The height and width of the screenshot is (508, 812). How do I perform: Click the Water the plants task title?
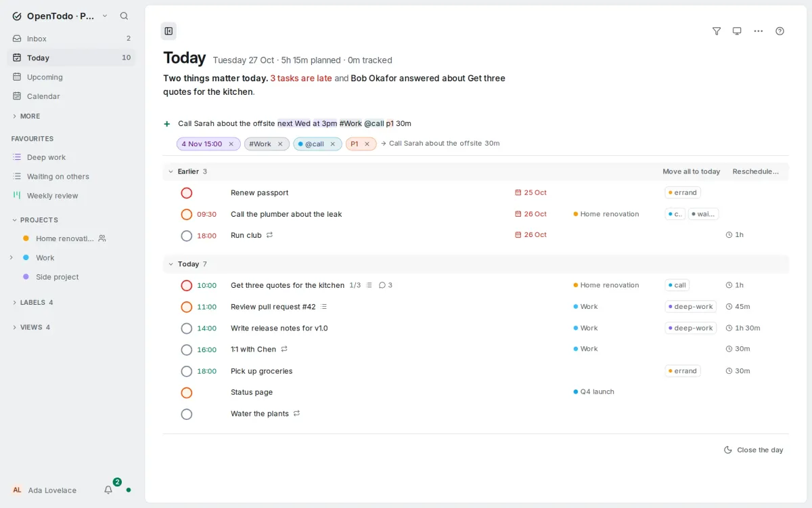(x=260, y=414)
